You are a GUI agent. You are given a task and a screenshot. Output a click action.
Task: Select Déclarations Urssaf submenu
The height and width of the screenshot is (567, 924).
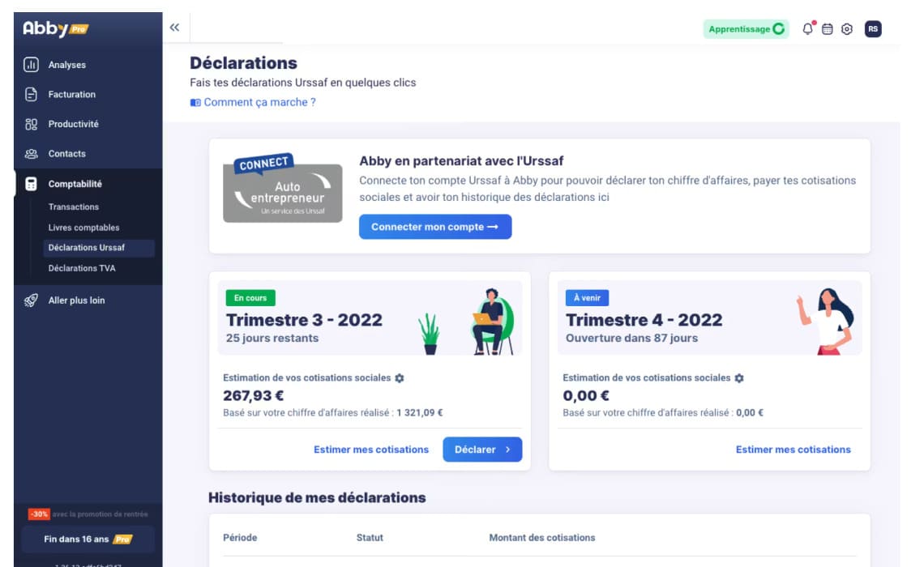(99, 248)
